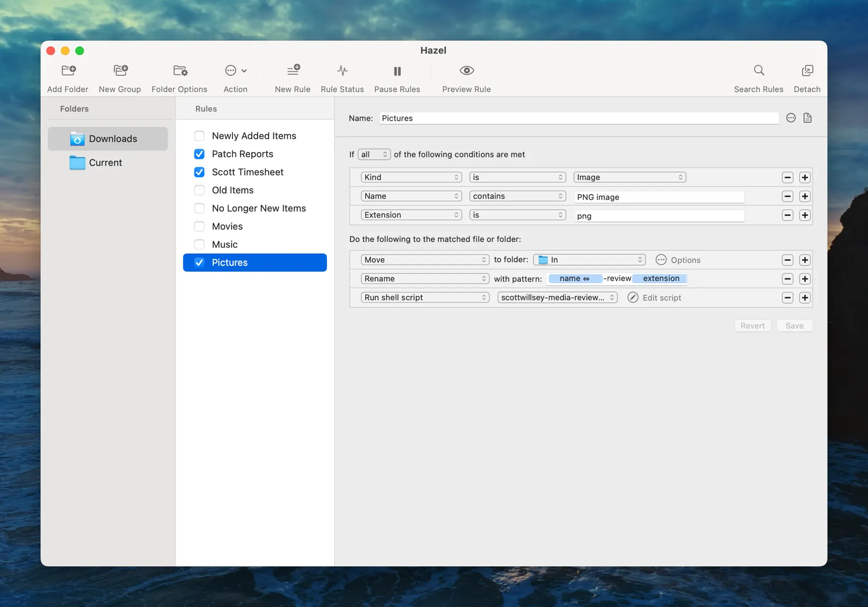Detach the window using the Detach icon
The image size is (868, 607).
click(807, 70)
